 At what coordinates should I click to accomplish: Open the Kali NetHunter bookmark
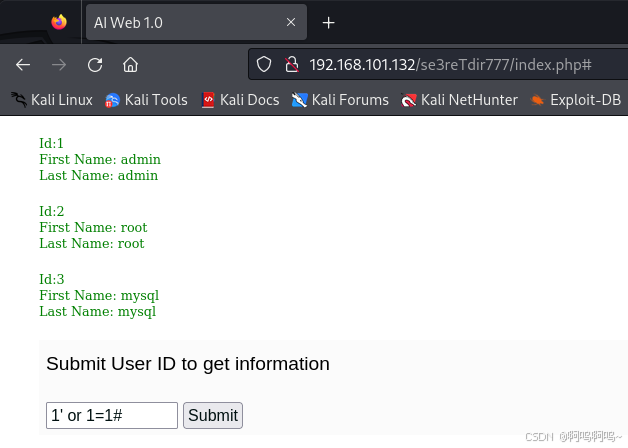(x=459, y=100)
